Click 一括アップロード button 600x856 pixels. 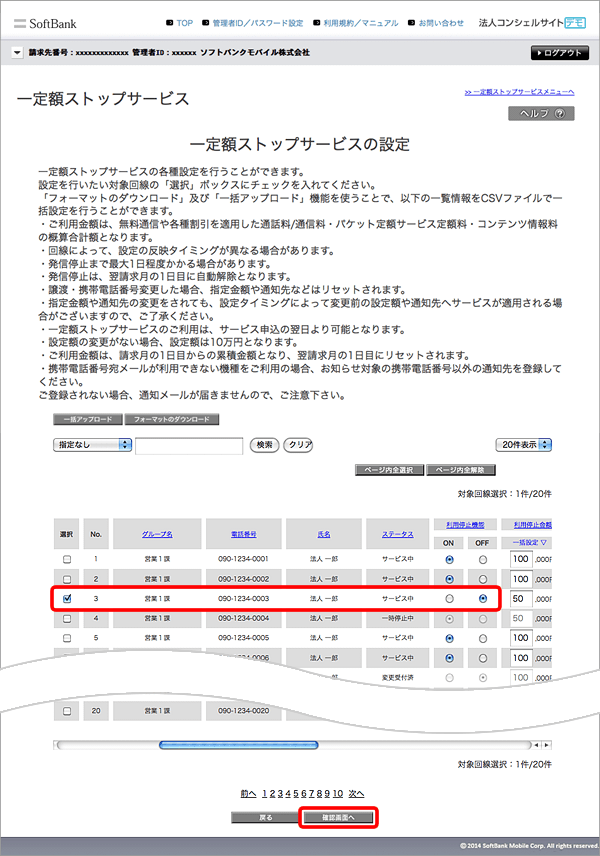[88, 419]
